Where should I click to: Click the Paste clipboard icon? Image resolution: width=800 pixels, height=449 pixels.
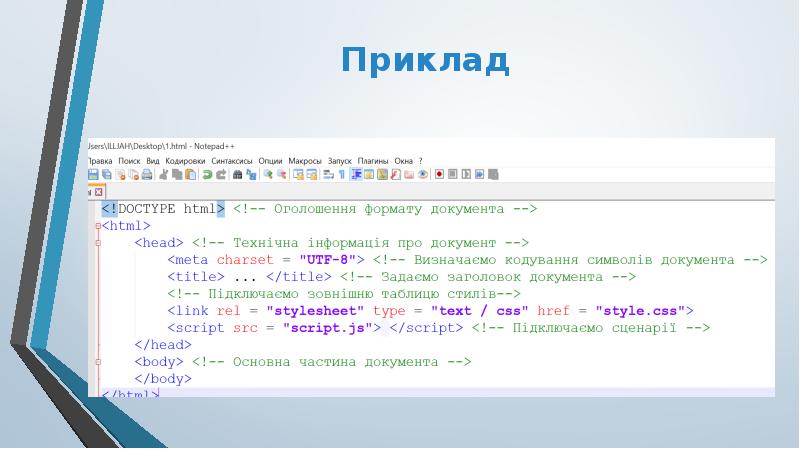tap(190, 174)
